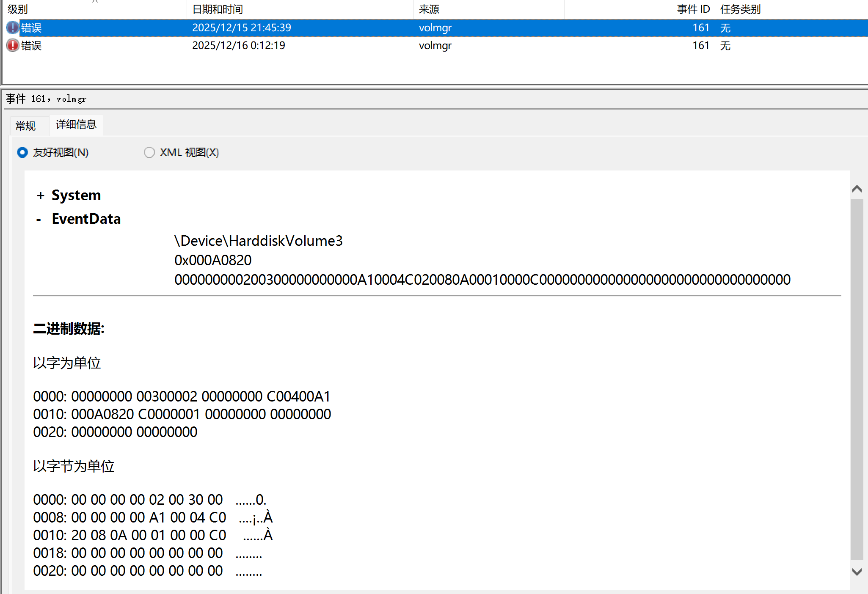Screen dimensions: 868x594
Task: Expand the System node
Action: pyautogui.click(x=41, y=195)
